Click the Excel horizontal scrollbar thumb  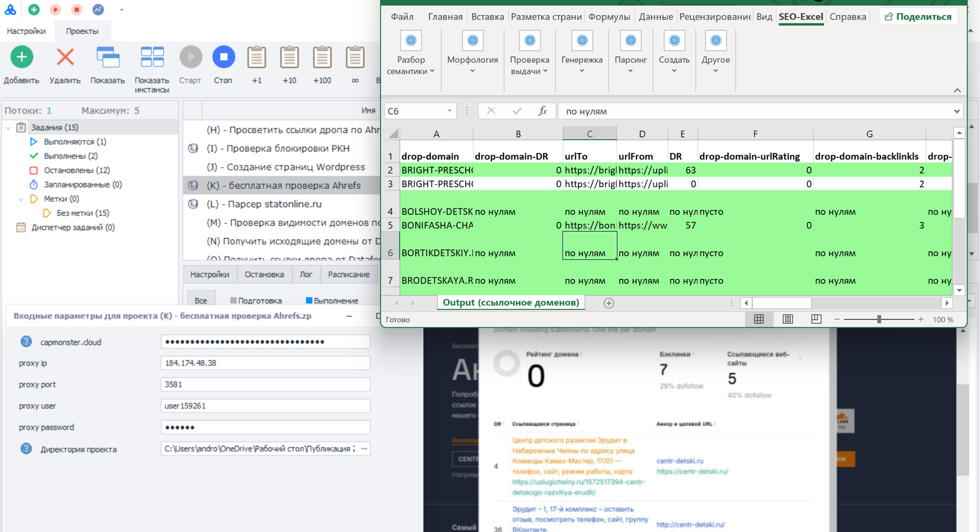coord(782,303)
